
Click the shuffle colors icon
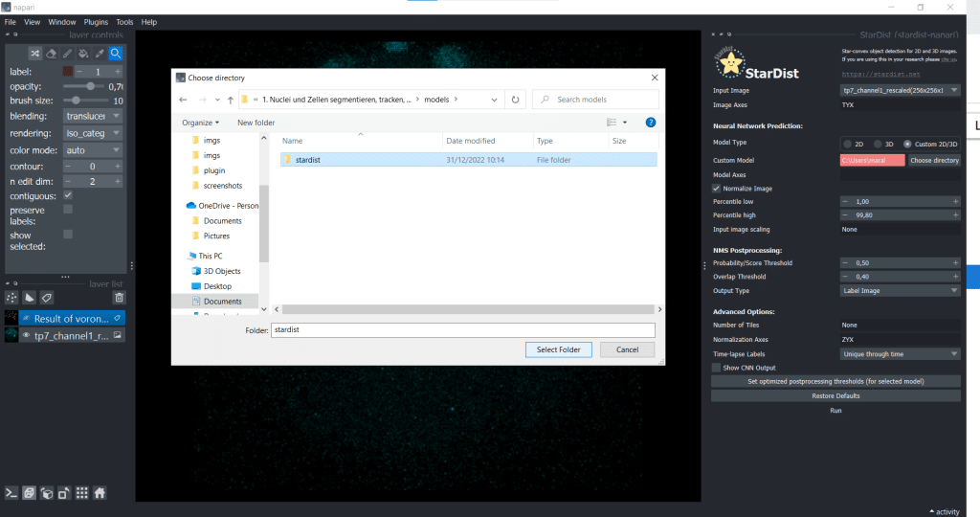(34, 54)
